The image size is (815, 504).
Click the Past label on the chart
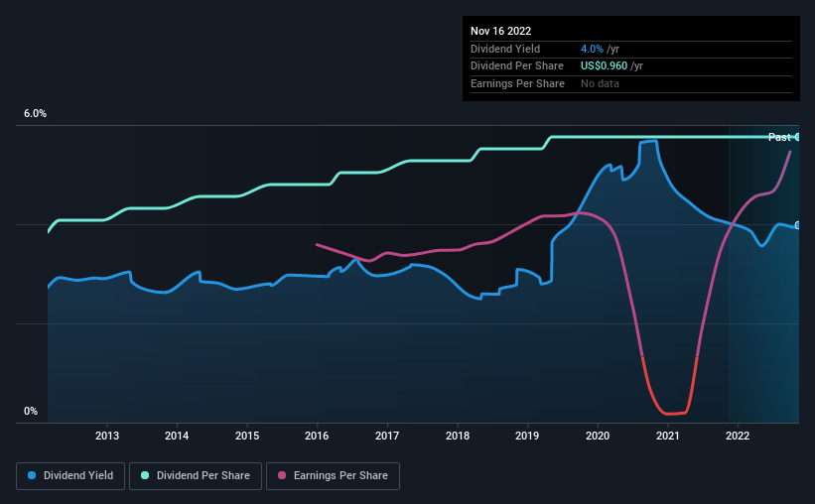(x=779, y=137)
